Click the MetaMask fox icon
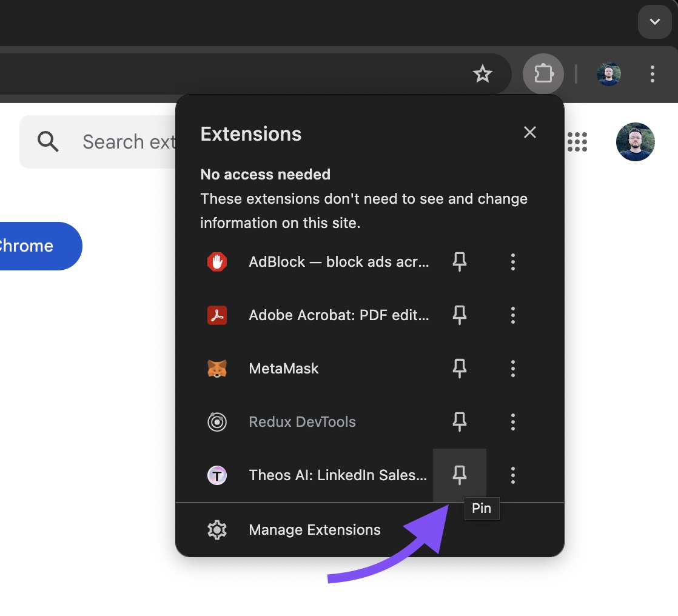The width and height of the screenshot is (678, 616). click(217, 369)
